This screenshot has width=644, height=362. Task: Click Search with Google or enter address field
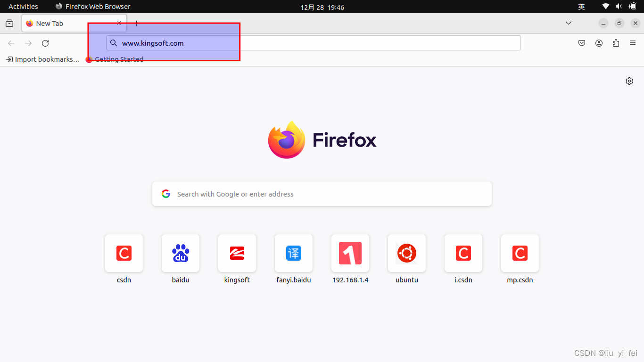point(322,194)
